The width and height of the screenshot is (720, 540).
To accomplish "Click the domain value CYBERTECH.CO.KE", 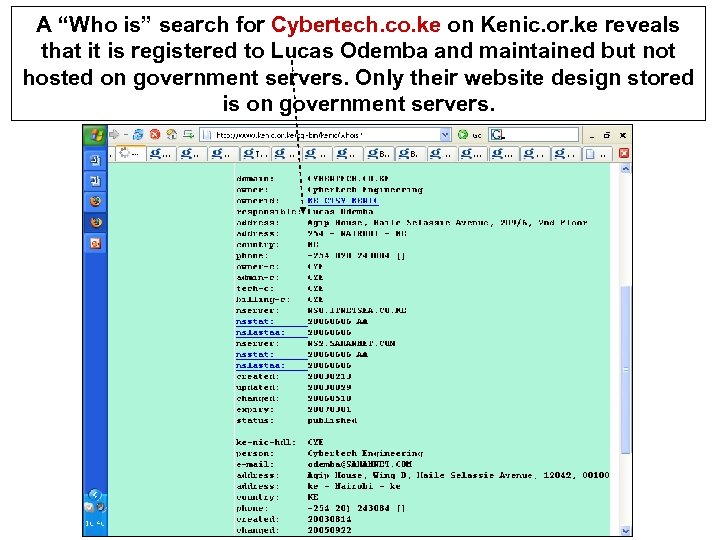I will click(348, 179).
